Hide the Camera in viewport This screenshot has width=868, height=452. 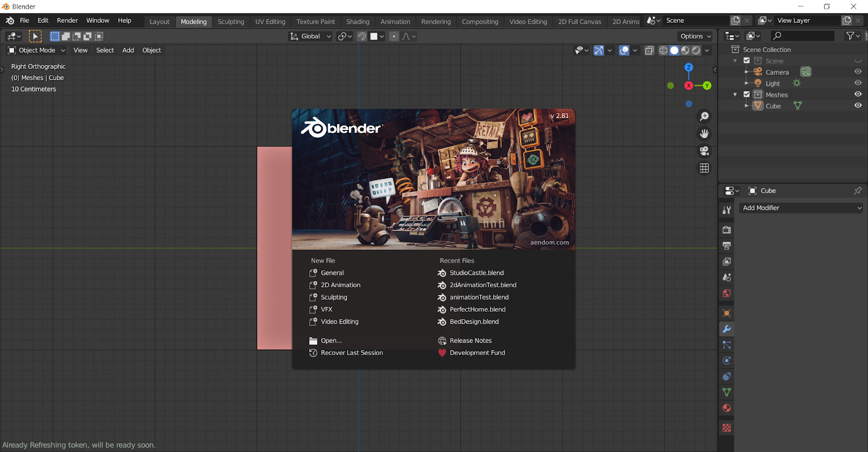(858, 72)
